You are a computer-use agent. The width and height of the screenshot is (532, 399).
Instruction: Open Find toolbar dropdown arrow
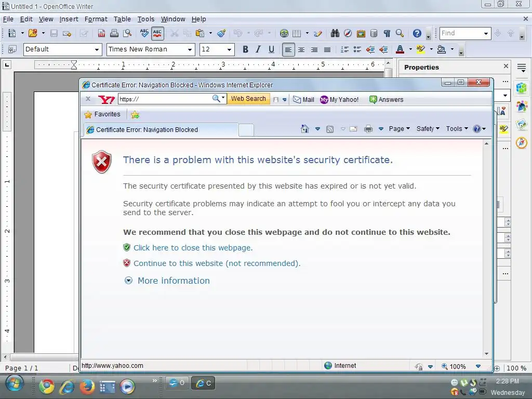pyautogui.click(x=486, y=33)
